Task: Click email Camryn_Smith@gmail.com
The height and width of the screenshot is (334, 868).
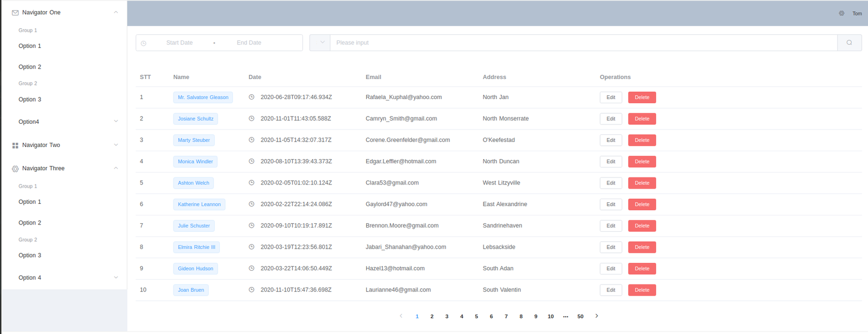Action: coord(401,119)
